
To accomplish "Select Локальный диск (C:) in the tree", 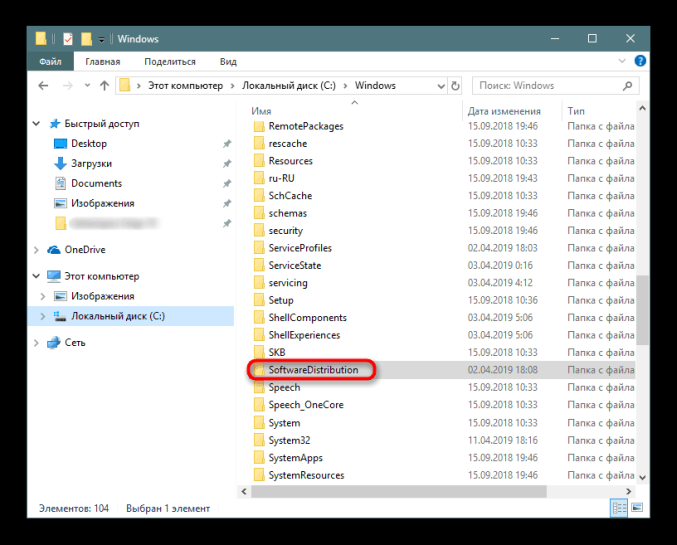I will 117,316.
